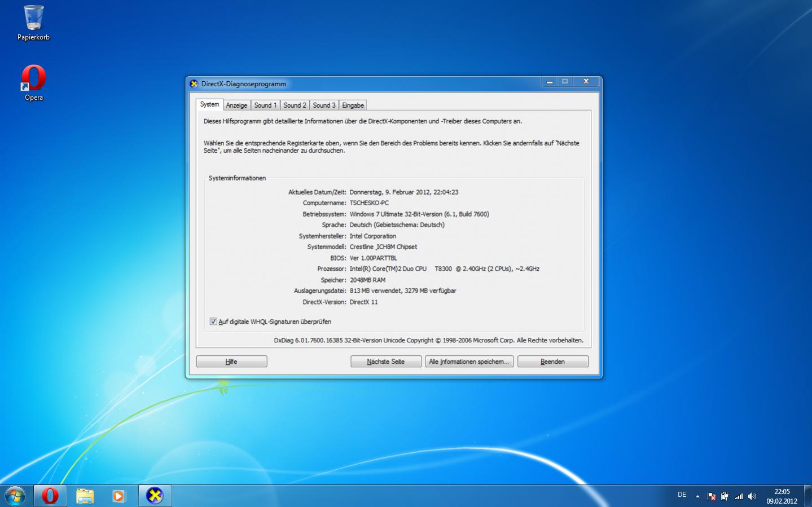Close the DirectX-Diagnoseprogramm window

pos(586,82)
